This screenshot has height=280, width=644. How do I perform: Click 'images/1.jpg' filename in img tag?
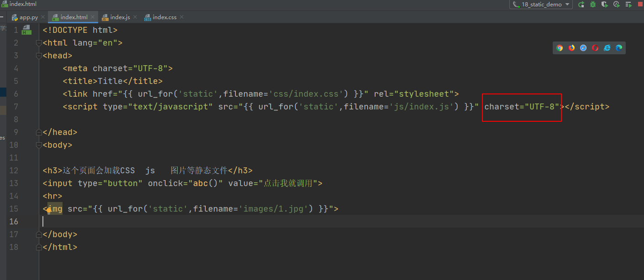coord(273,209)
